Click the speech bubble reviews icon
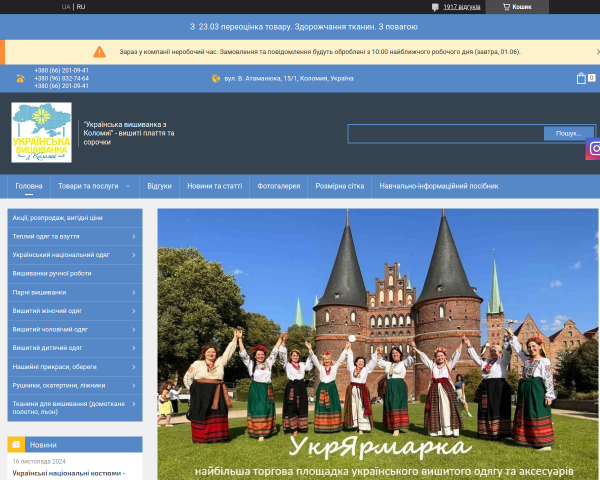 click(x=435, y=7)
